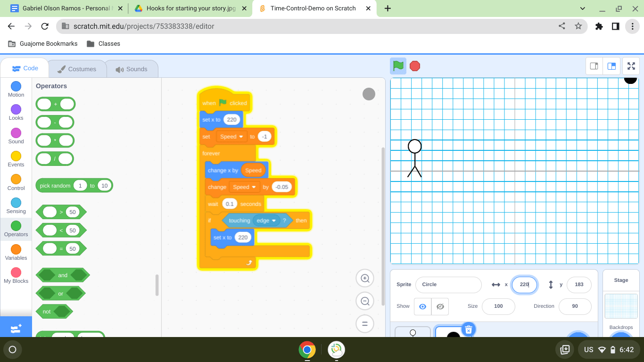Open the Sounds tab
Viewport: 644px width, 362px height.
pos(132,69)
